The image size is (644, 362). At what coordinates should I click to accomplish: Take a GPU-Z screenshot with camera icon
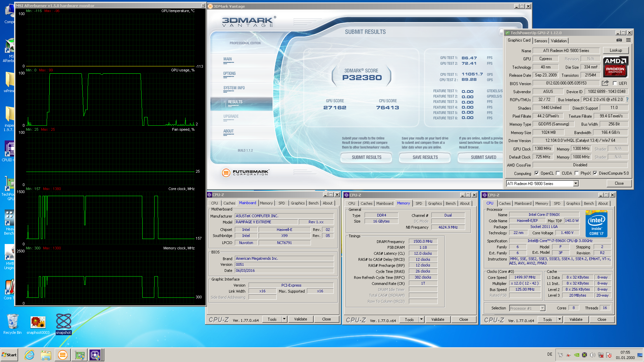click(x=619, y=40)
